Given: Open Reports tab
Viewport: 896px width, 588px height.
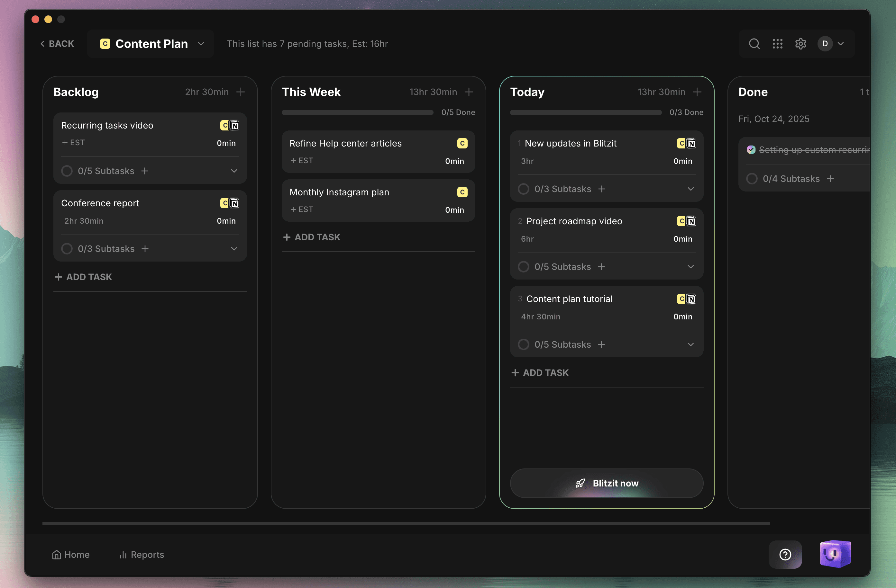Looking at the screenshot, I should 142,555.
